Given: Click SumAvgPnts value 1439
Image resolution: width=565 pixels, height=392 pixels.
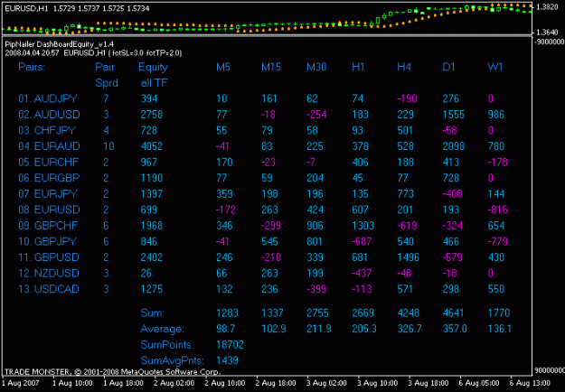Looking at the screenshot, I should [228, 360].
